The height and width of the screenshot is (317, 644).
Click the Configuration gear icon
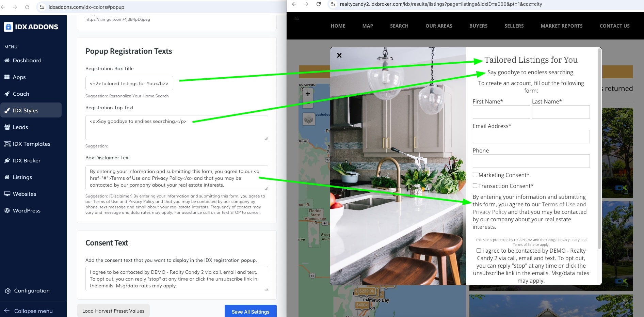pos(8,291)
